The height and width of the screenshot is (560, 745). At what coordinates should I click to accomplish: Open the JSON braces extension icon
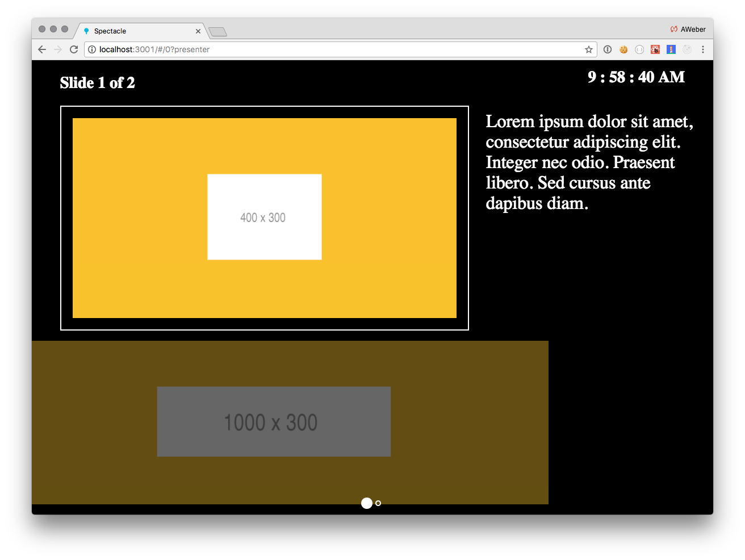(639, 49)
